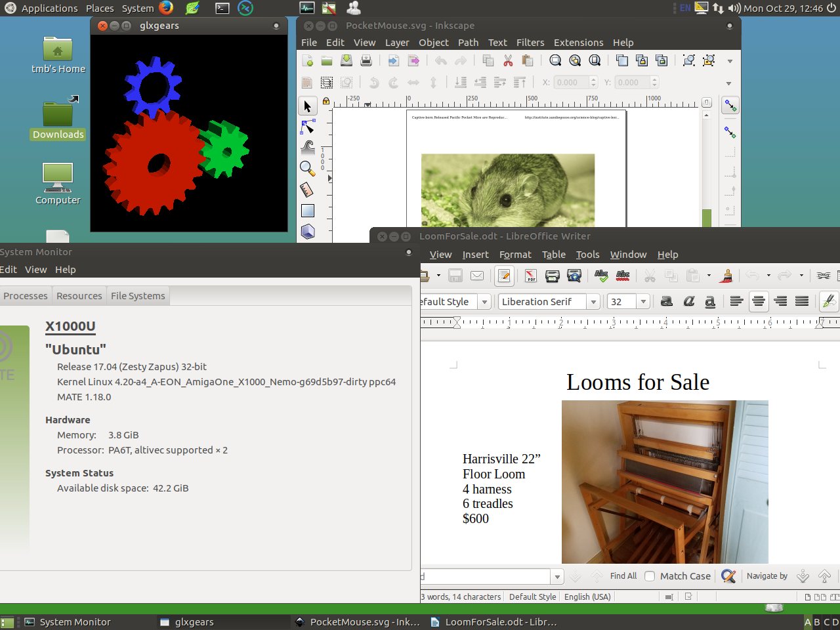The width and height of the screenshot is (840, 630).
Task: Click the Find All button
Action: point(623,576)
